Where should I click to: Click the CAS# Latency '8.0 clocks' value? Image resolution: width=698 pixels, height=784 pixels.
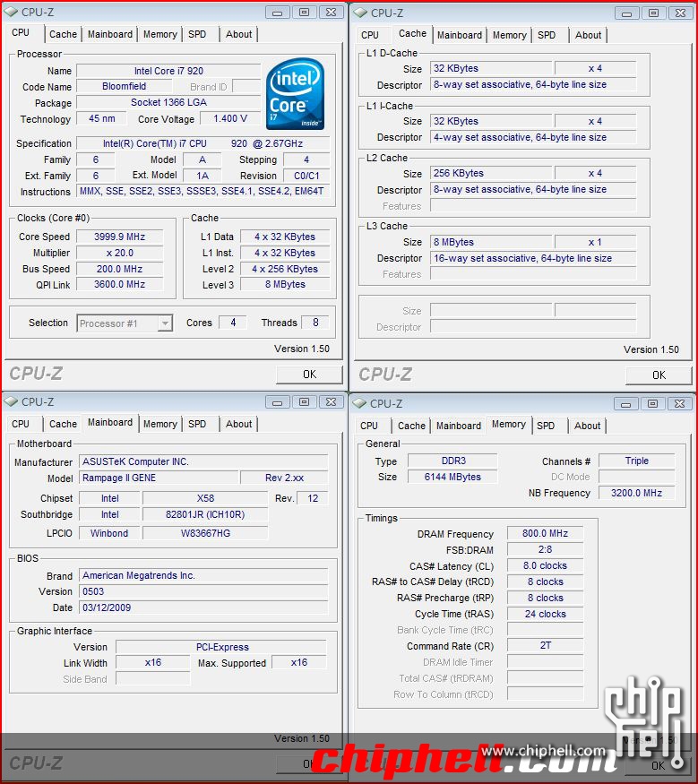point(545,565)
